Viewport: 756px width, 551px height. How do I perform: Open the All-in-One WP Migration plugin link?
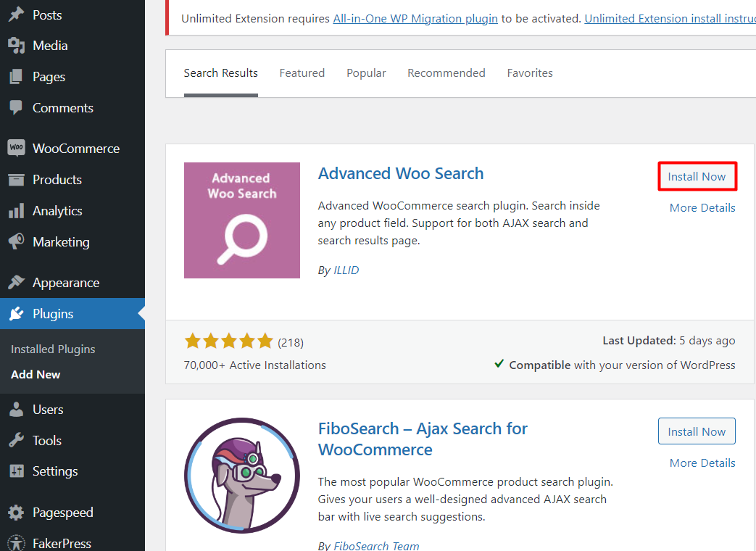415,19
